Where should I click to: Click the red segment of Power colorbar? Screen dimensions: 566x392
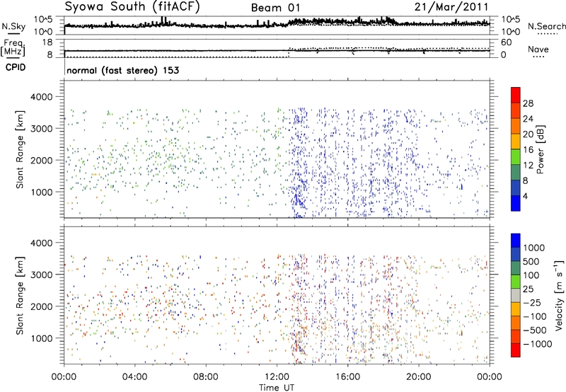pyautogui.click(x=516, y=95)
